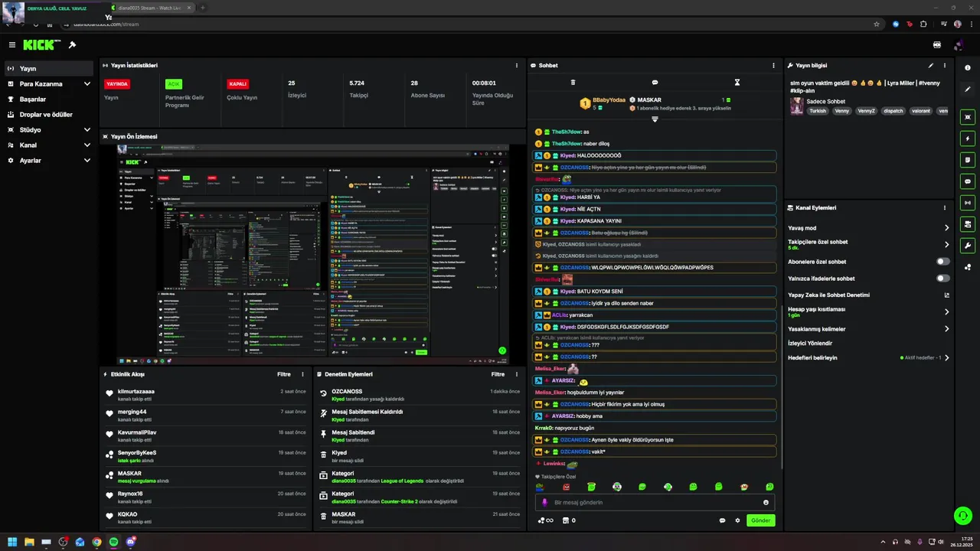
Task: Click the speech bubble icon in chat toolbar
Action: coord(655,83)
